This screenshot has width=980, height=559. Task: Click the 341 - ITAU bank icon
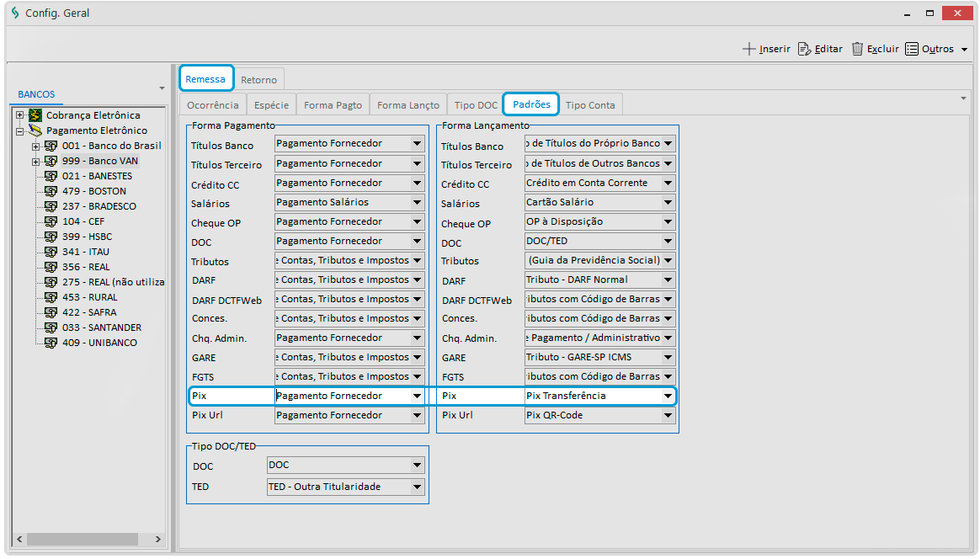tap(51, 252)
